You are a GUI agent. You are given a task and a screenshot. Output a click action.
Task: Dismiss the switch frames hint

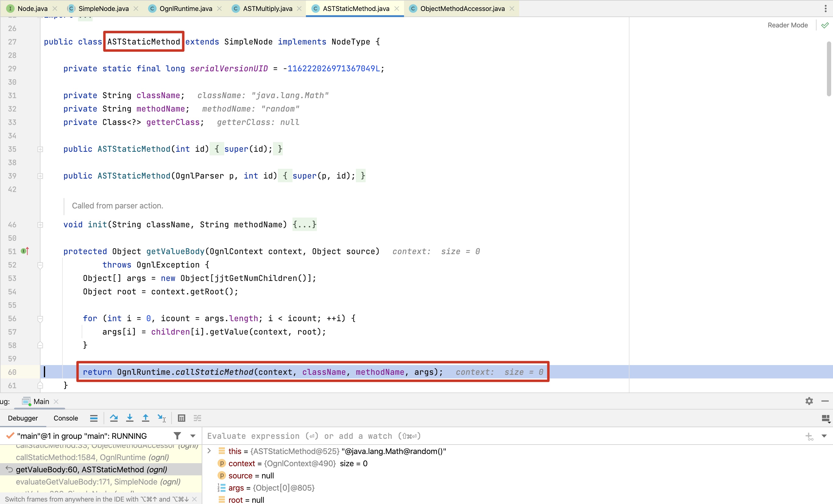(194, 499)
